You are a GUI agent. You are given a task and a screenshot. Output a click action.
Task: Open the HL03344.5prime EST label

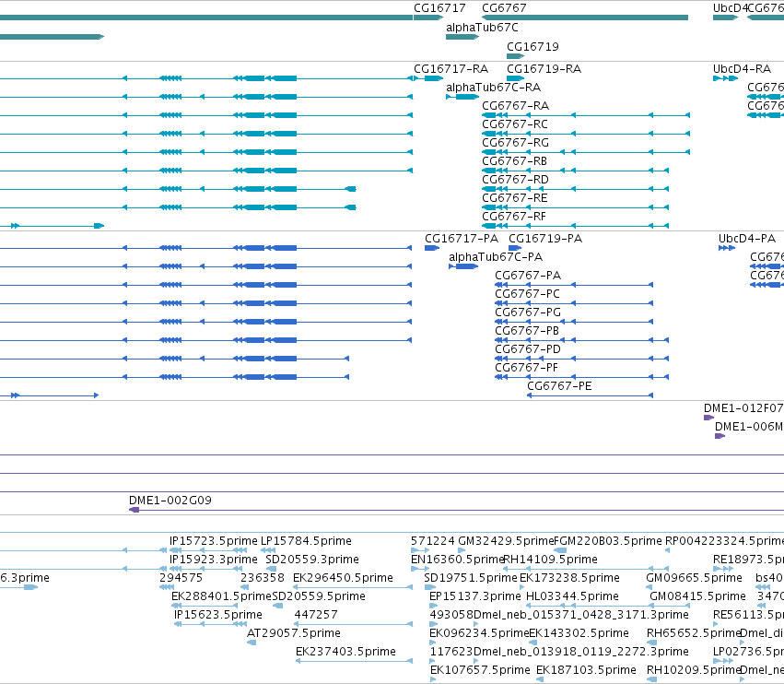pos(572,596)
